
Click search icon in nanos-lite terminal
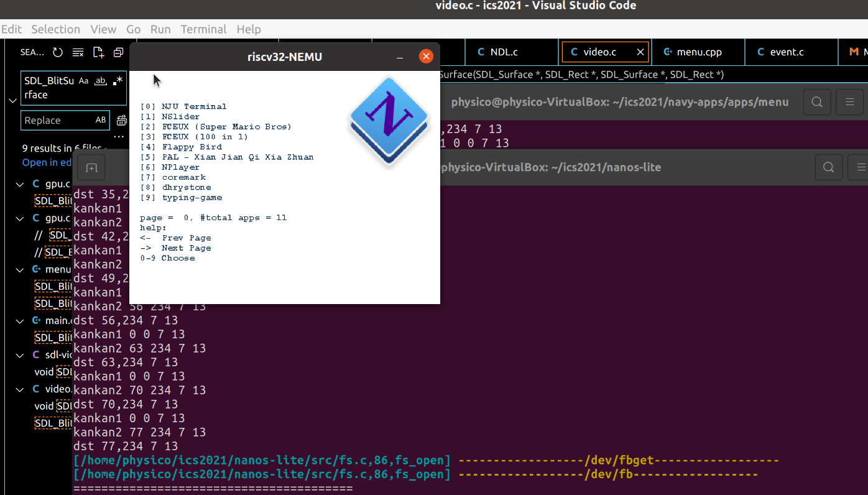pyautogui.click(x=828, y=167)
